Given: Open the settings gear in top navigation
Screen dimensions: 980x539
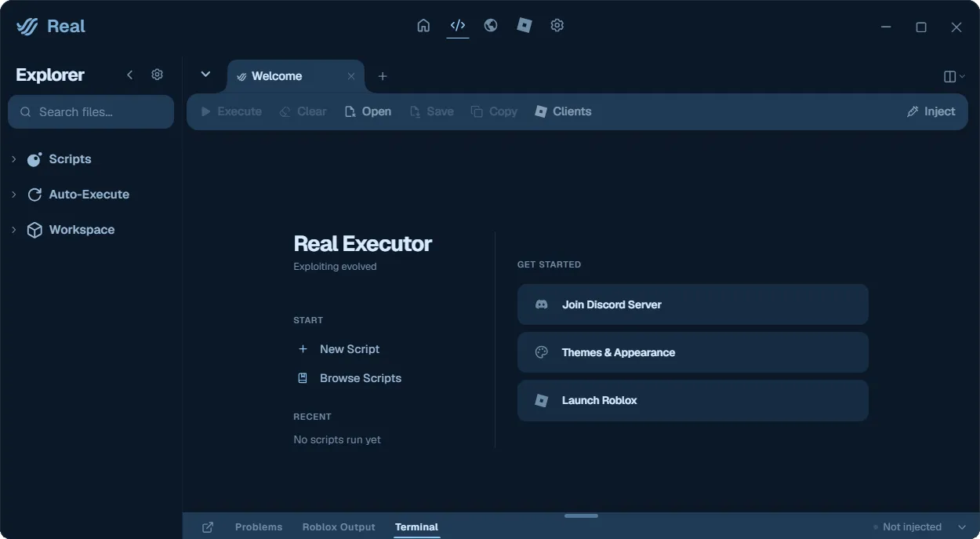Looking at the screenshot, I should pyautogui.click(x=557, y=25).
